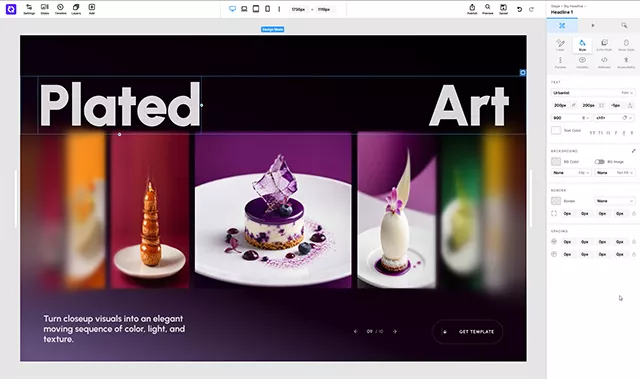Open the Layer options section
640x379 pixels.
(560, 45)
